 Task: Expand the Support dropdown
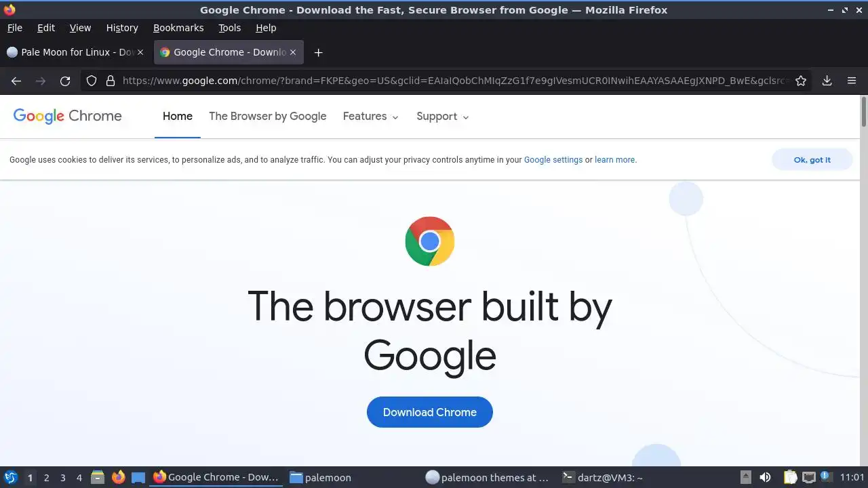[x=443, y=116]
